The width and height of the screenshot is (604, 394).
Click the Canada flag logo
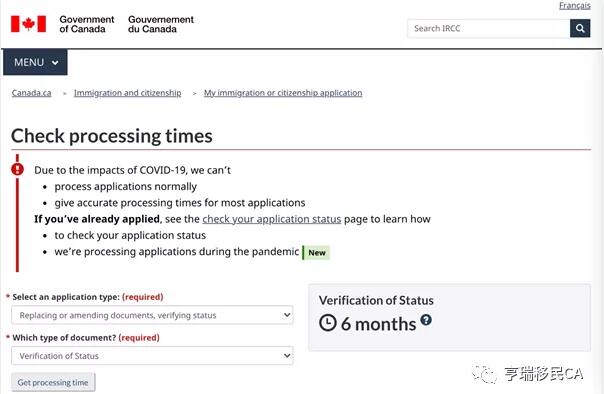[29, 24]
